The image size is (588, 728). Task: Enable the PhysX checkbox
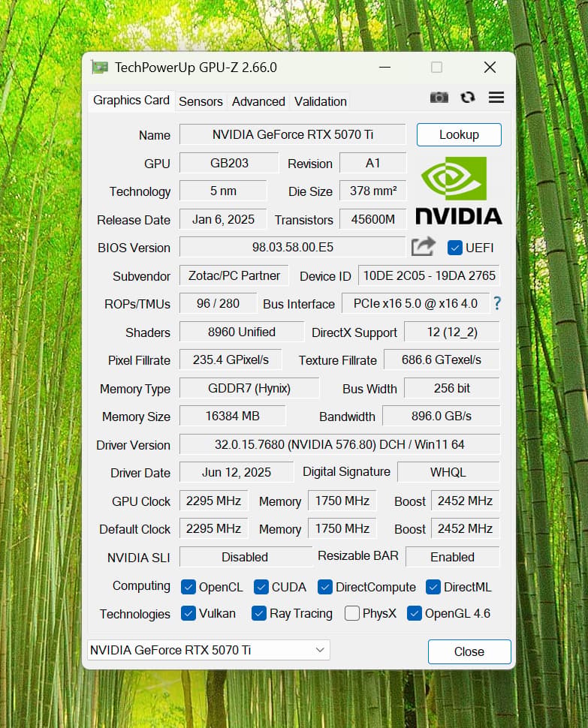click(352, 613)
